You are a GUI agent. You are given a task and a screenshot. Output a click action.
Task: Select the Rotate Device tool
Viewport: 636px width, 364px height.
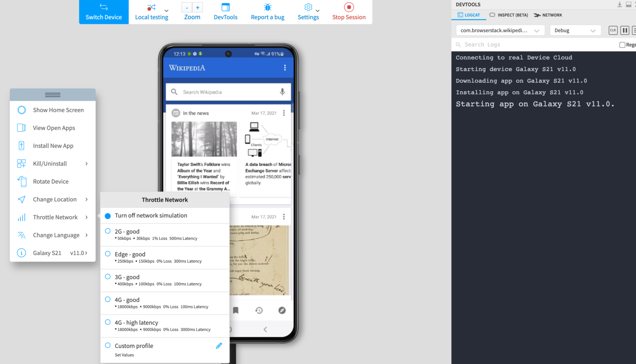tap(50, 181)
